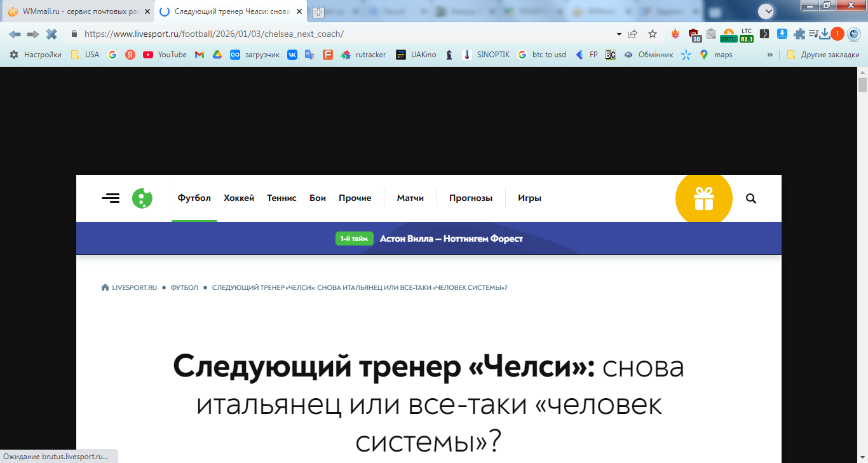This screenshot has height=463, width=868.
Task: Open the tab search dropdown button
Action: point(766,11)
